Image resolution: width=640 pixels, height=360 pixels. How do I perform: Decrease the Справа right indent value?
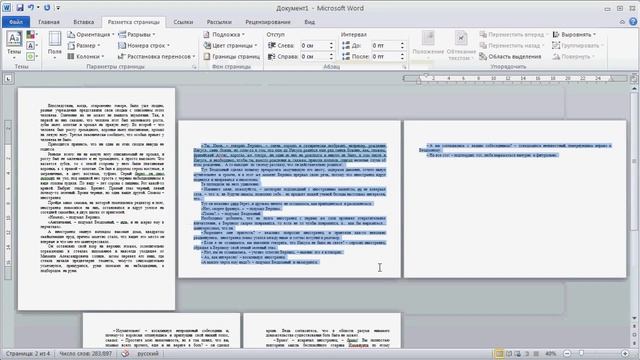[331, 58]
